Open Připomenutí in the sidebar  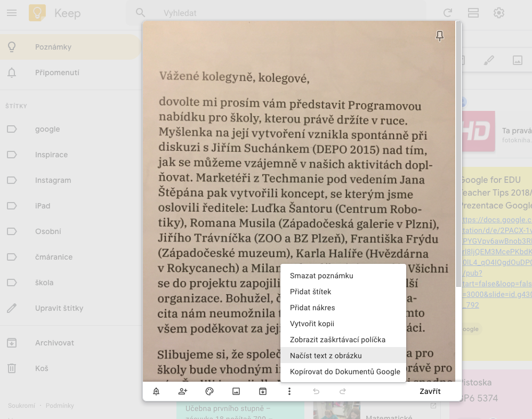[70, 72]
